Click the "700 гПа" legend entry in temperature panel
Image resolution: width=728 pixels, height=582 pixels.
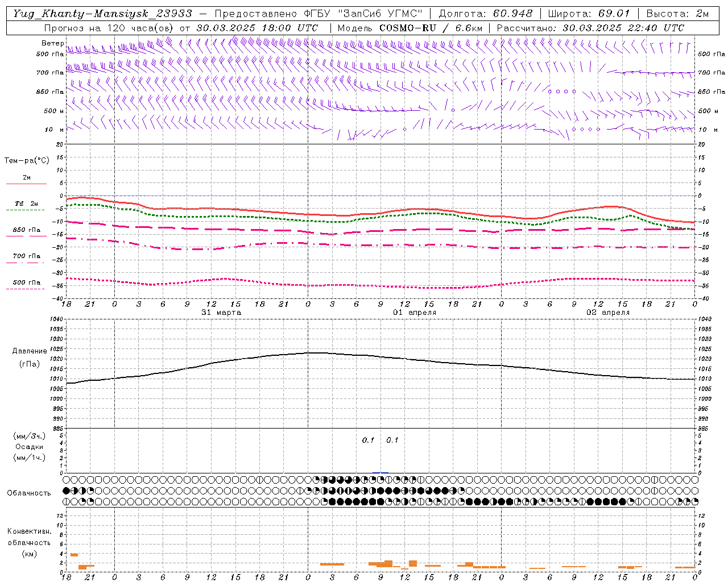pos(27,256)
